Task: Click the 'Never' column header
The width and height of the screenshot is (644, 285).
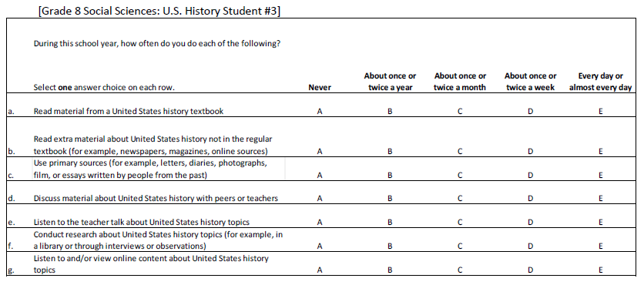Action: [x=320, y=88]
